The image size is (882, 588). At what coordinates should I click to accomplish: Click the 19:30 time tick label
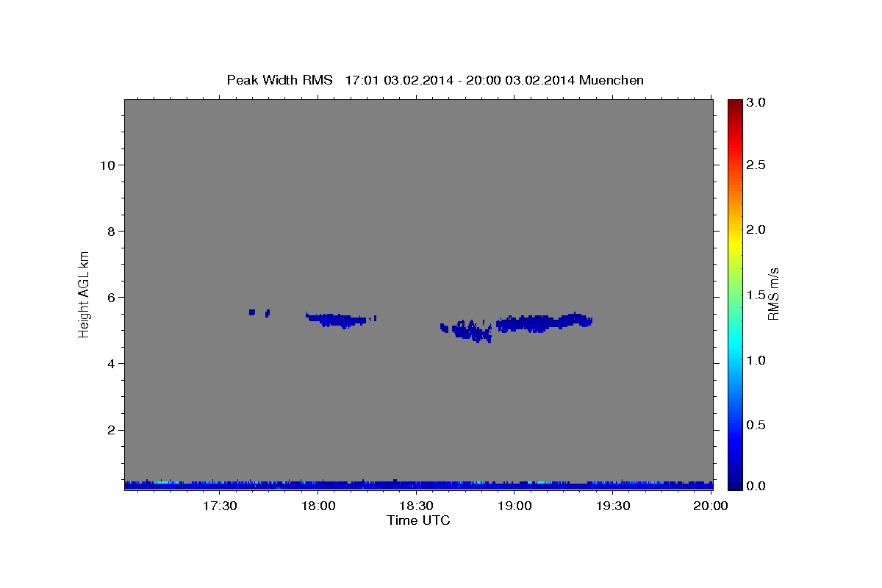pyautogui.click(x=613, y=506)
